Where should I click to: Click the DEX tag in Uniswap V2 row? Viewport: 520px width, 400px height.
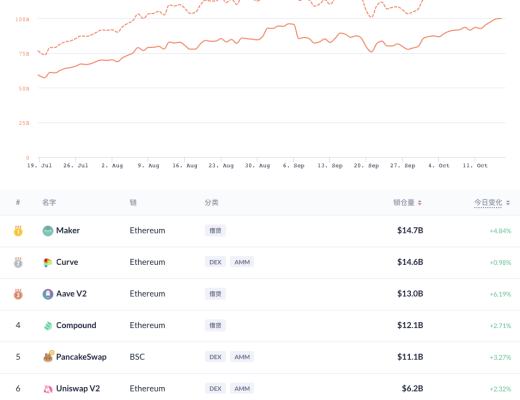215,388
